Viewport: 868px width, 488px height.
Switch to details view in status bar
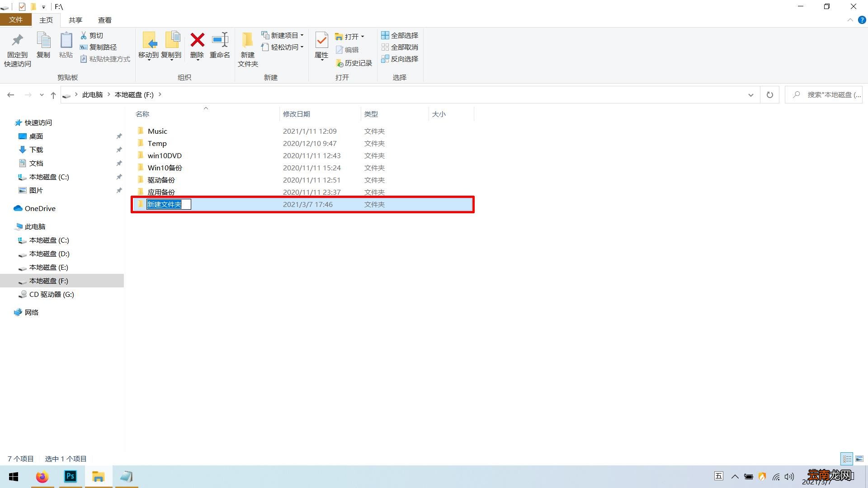coord(847,459)
